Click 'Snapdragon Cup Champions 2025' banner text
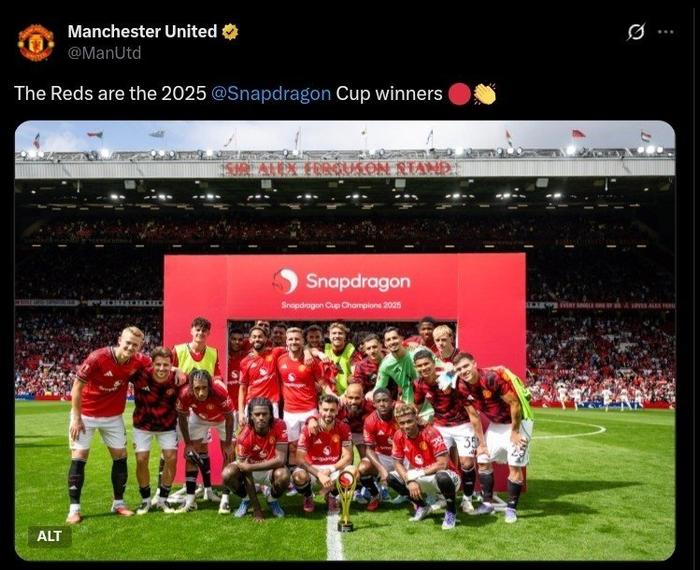 341,305
